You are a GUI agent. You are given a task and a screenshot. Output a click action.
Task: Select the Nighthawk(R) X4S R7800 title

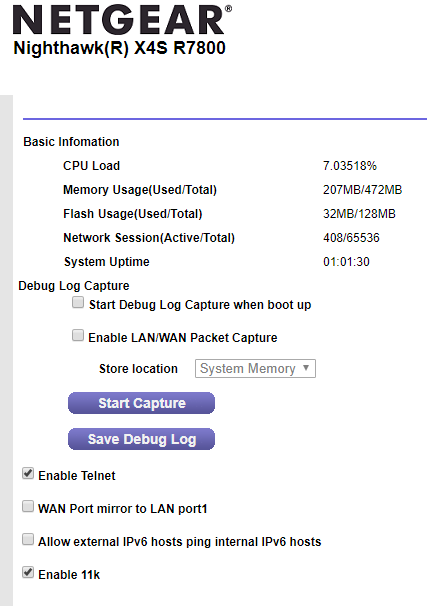pos(119,48)
